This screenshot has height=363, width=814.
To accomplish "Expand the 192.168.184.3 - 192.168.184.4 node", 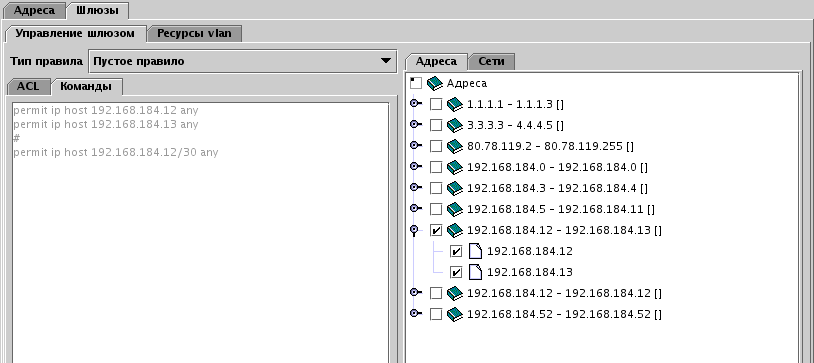I will [x=416, y=187].
